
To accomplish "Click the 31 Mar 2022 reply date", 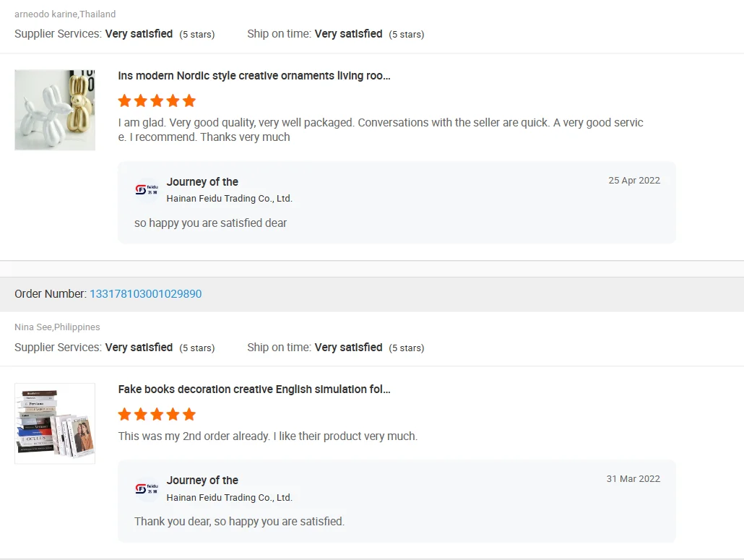I will 633,479.
